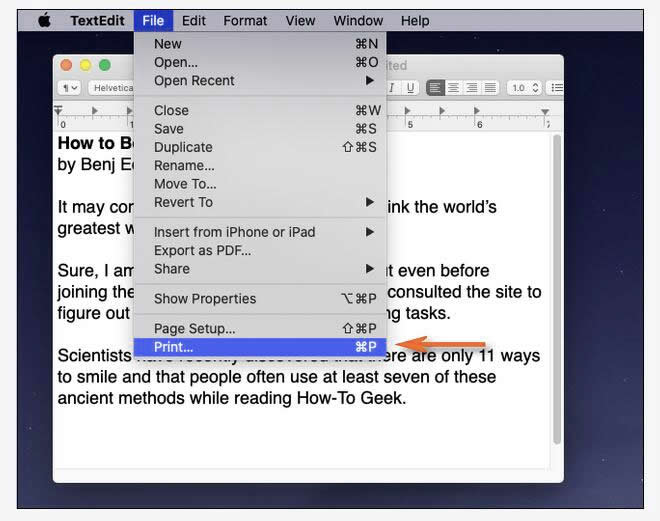The width and height of the screenshot is (660, 521).
Task: Justify text alignment
Action: tap(490, 88)
